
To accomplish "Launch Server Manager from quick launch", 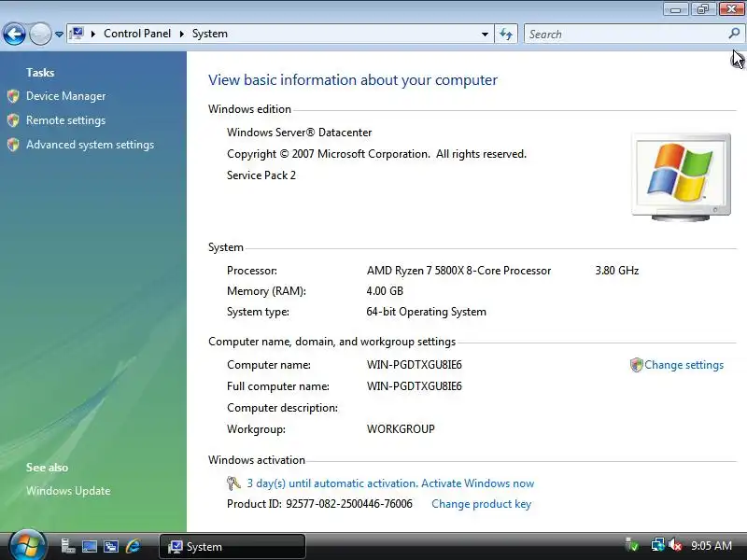I will click(67, 546).
